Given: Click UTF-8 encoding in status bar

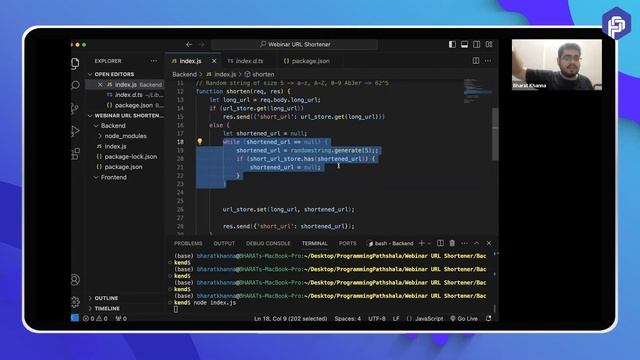Looking at the screenshot, I should coord(377,318).
